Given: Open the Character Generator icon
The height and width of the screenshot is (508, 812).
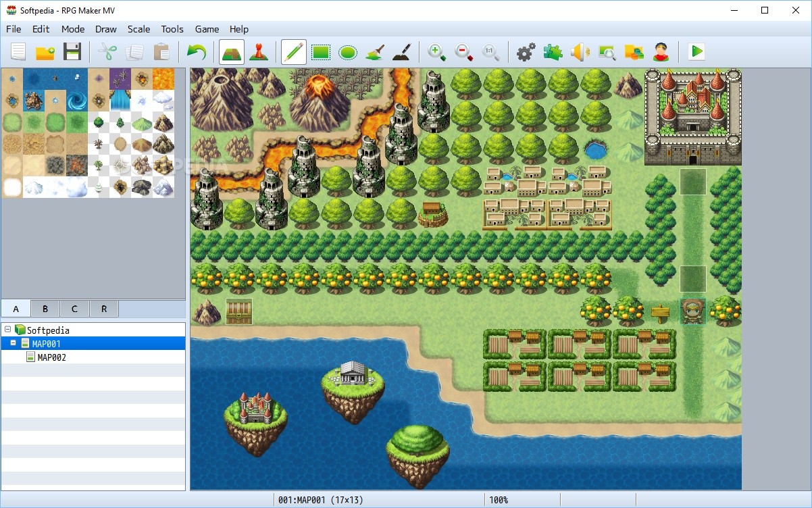Looking at the screenshot, I should click(661, 51).
